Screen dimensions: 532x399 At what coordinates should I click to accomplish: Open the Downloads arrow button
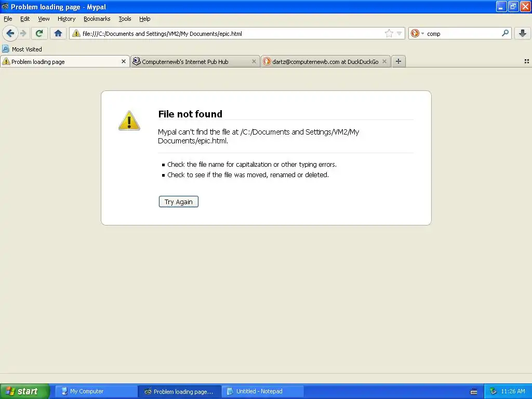(523, 33)
